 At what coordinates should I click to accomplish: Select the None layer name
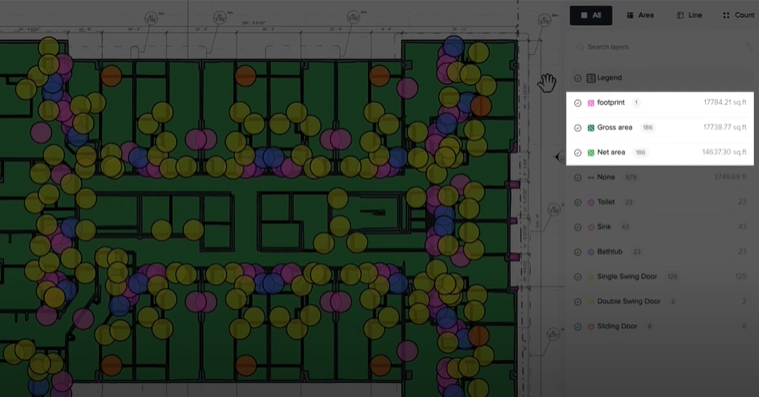pyautogui.click(x=606, y=177)
